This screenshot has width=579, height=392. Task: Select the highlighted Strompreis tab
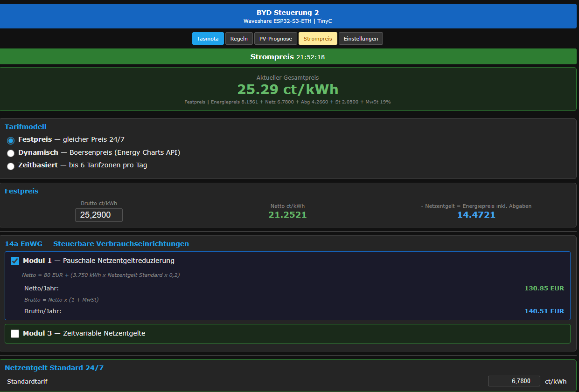[317, 39]
